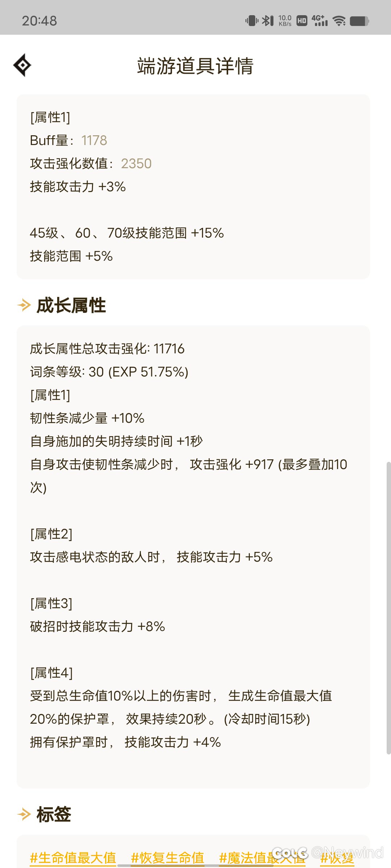Tap the HD indicator icon in status bar
Screen dimensions: 391x868
(302, 21)
